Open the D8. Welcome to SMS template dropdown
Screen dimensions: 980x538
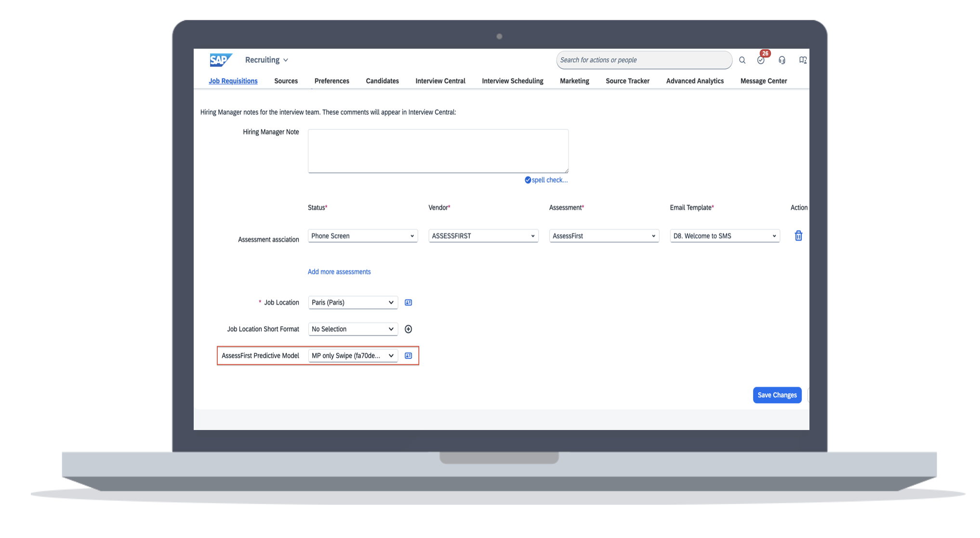click(x=725, y=236)
